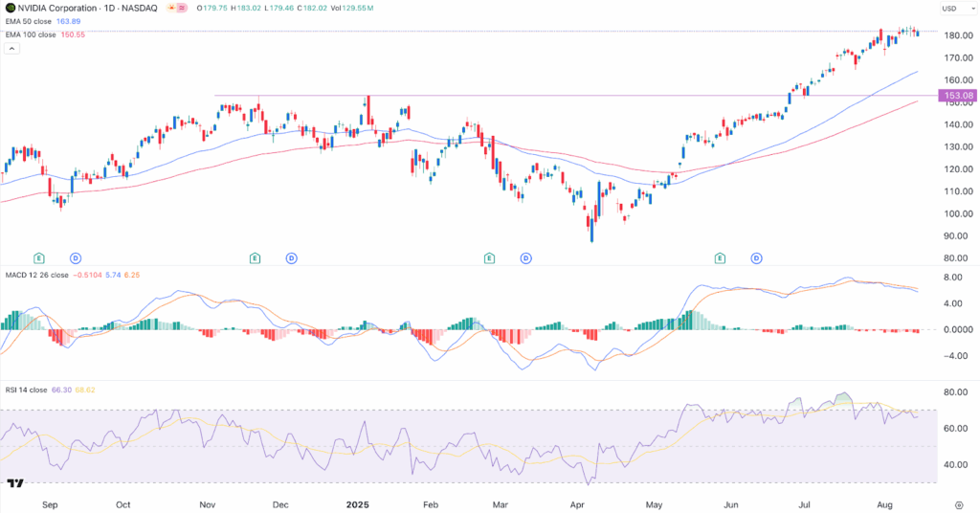Viewport: 980px width, 513px height.
Task: Click the 130.00 price axis label
Action: pyautogui.click(x=959, y=146)
